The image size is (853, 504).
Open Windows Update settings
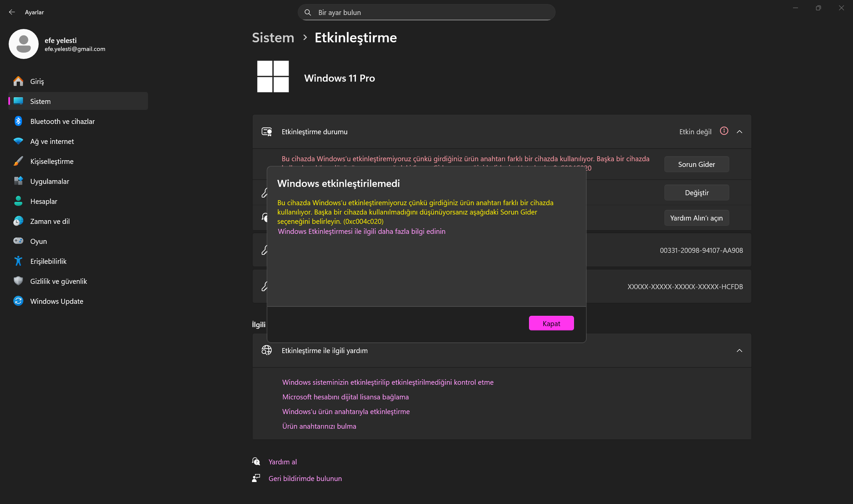78,301
